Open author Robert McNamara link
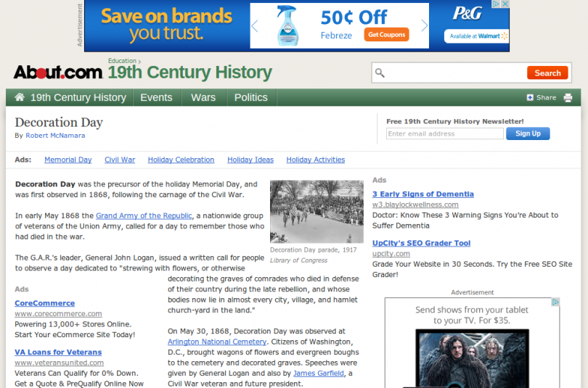 coord(55,136)
